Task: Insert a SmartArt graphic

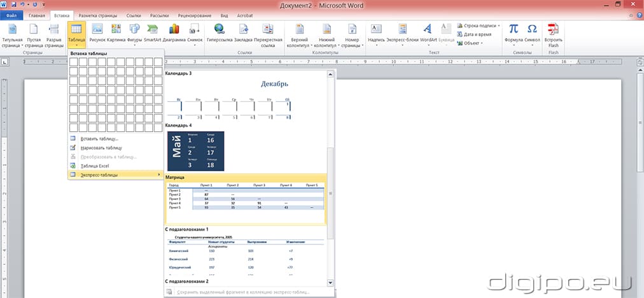Action: [x=153, y=30]
